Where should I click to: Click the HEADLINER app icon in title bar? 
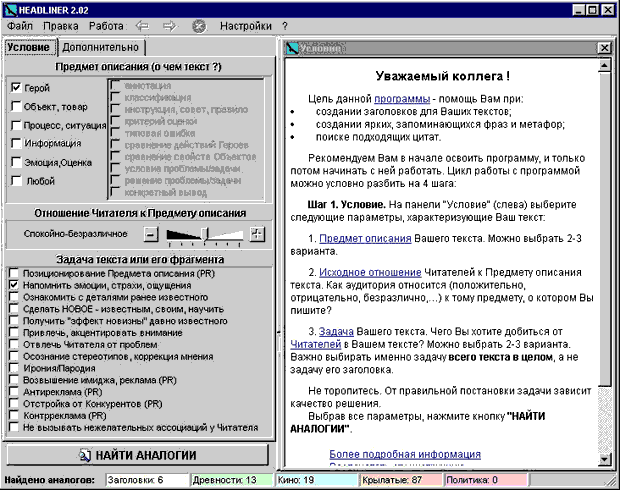point(10,10)
